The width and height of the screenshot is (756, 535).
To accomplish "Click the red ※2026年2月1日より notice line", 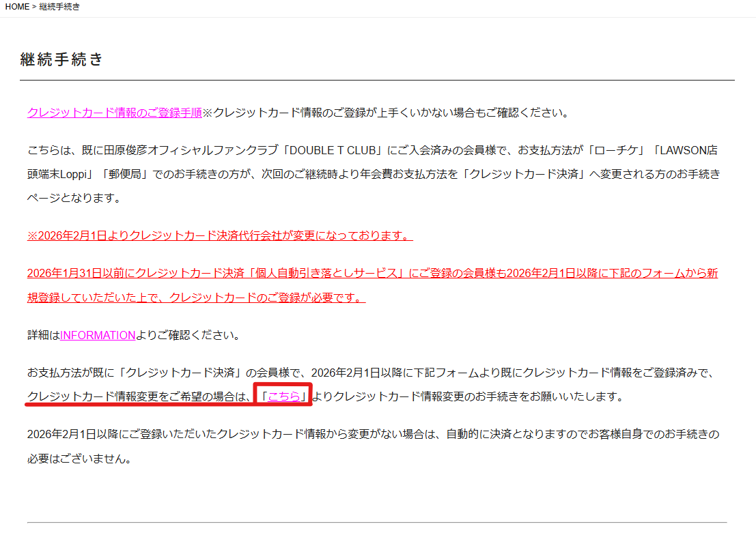I will [x=219, y=236].
